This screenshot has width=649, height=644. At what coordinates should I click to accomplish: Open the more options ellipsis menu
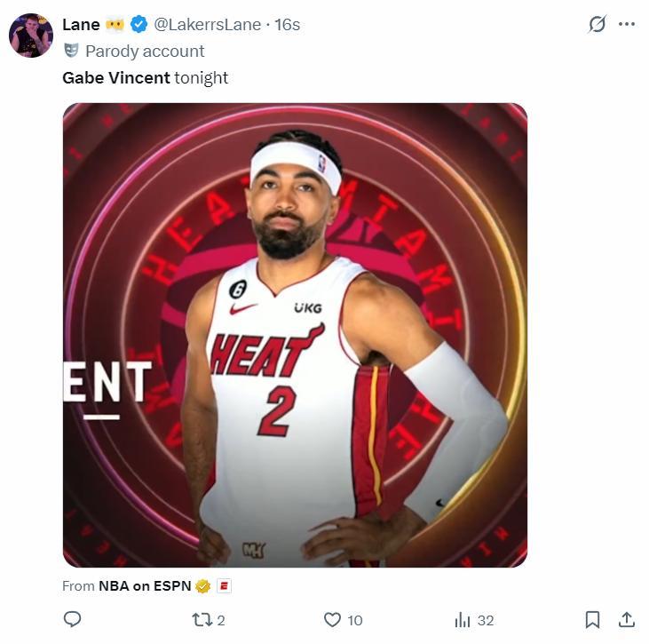click(627, 25)
